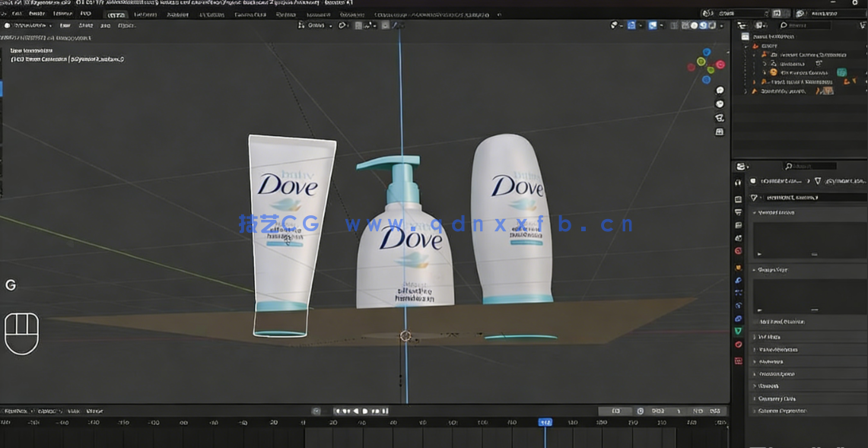Open the Material Properties tab
The height and width of the screenshot is (448, 868).
[x=738, y=343]
